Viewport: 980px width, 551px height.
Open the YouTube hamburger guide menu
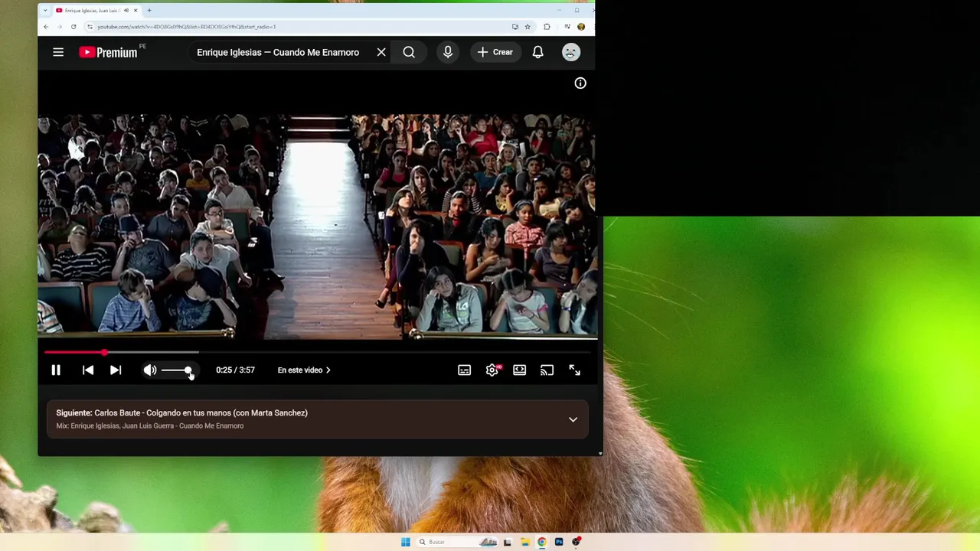click(x=58, y=52)
